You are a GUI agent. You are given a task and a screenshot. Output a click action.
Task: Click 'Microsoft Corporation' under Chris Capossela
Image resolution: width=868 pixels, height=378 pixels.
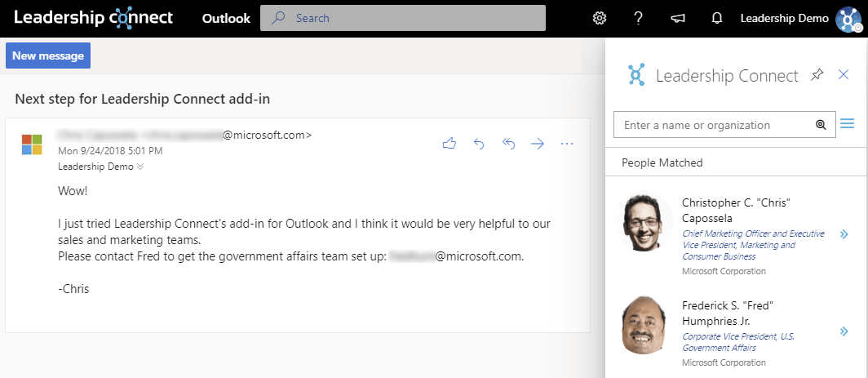coord(724,271)
